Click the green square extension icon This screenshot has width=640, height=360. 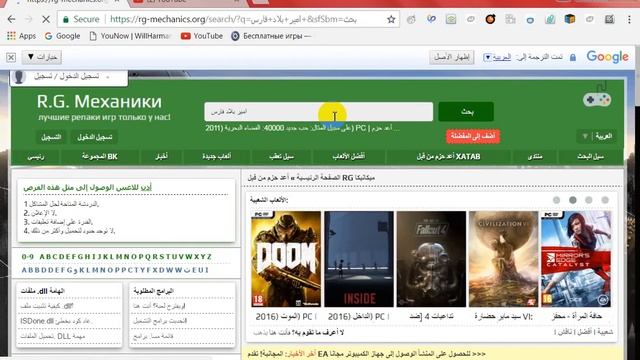point(451,19)
